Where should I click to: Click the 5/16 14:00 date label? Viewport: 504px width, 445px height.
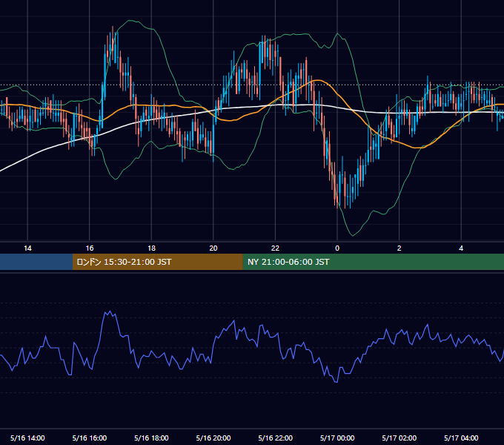[x=27, y=438]
